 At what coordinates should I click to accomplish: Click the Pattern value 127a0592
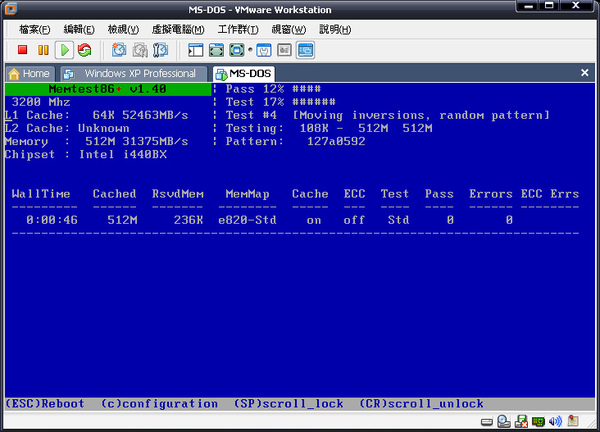click(x=336, y=142)
